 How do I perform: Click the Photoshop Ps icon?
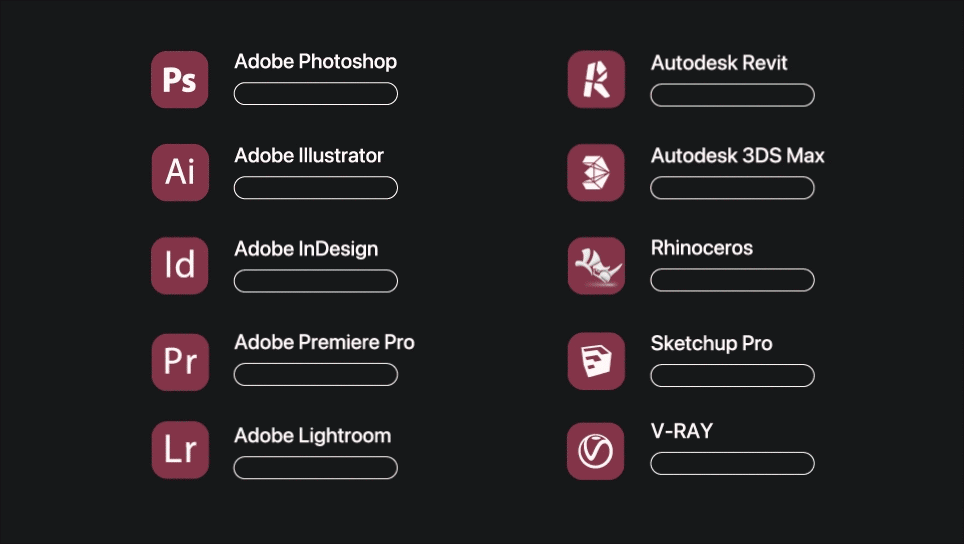180,79
